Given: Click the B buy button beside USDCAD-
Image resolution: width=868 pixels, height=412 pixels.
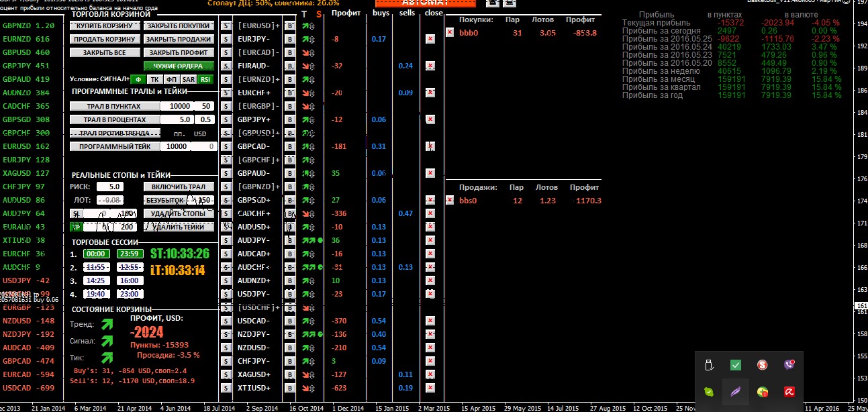Looking at the screenshot, I should [x=290, y=321].
